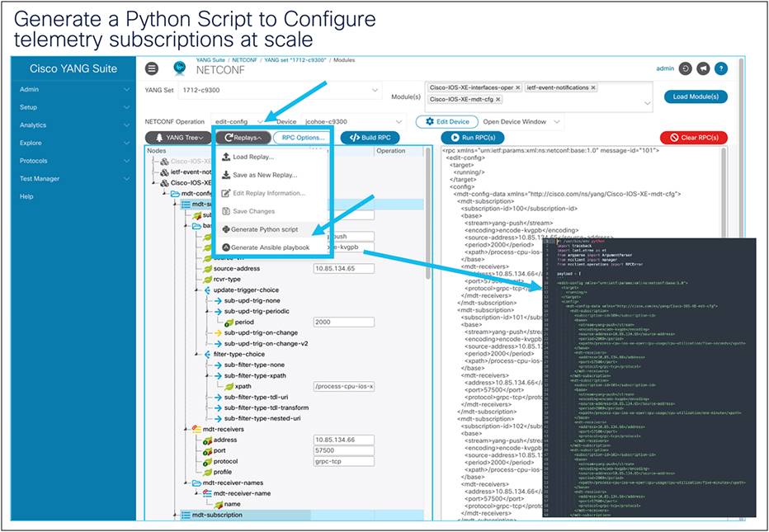
Task: Click the NETCONF breadcrumb link
Action: (x=245, y=60)
